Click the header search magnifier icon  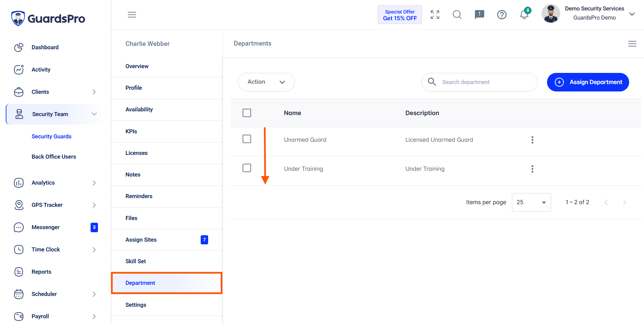click(x=457, y=15)
